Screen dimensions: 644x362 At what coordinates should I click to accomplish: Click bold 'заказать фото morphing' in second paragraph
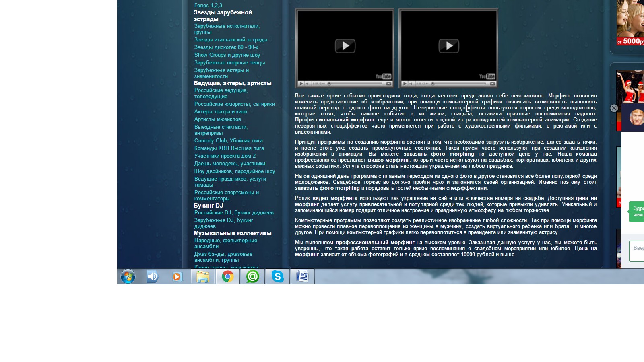click(439, 154)
